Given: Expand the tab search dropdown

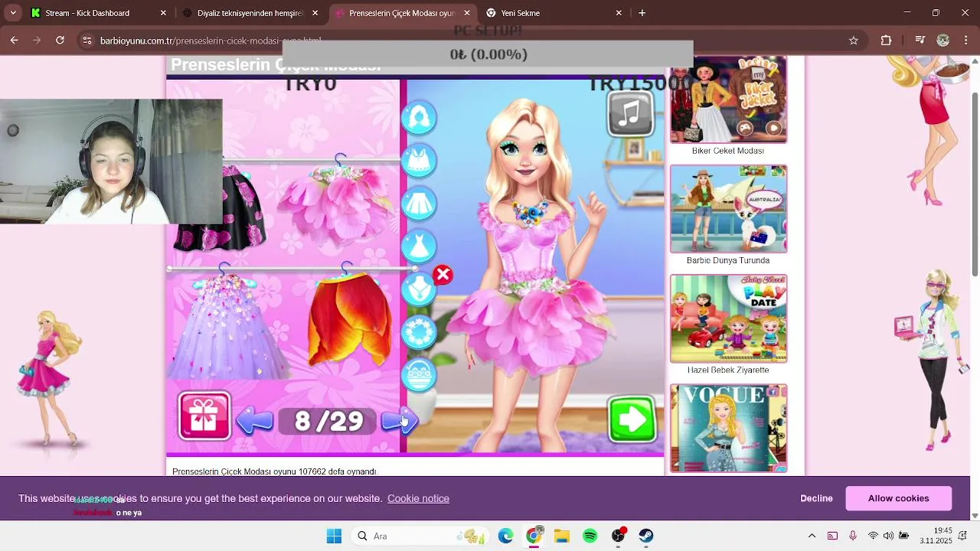Looking at the screenshot, I should click(x=13, y=13).
